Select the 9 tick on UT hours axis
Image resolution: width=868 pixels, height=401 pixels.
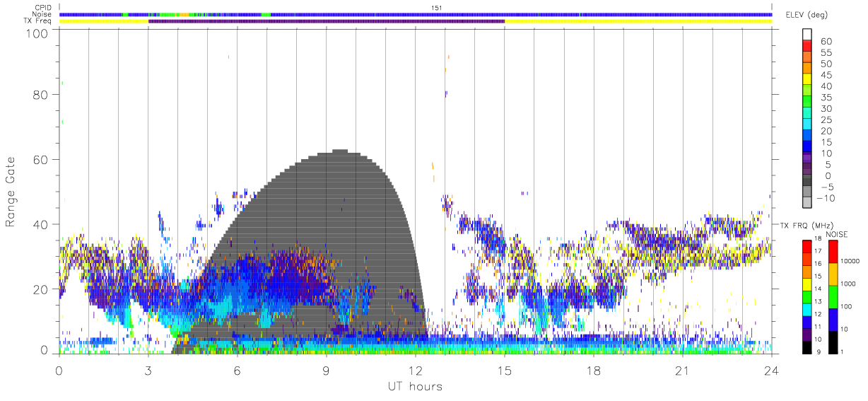[x=327, y=370]
